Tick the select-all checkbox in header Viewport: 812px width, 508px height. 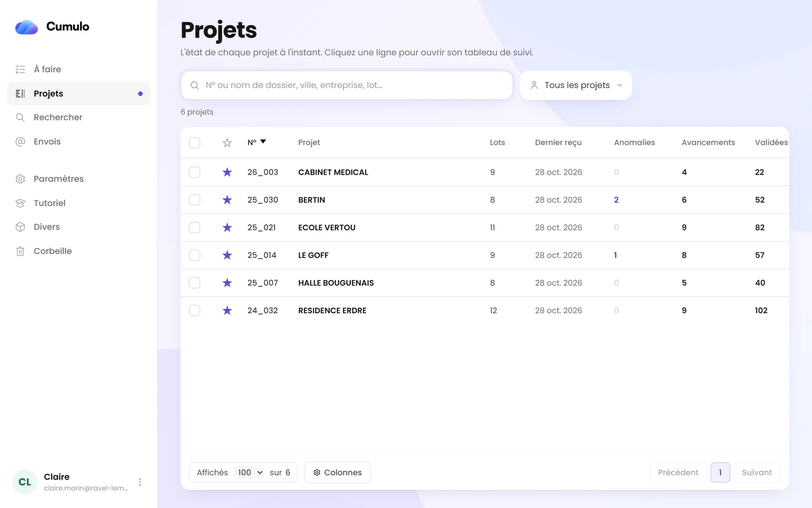(x=195, y=143)
